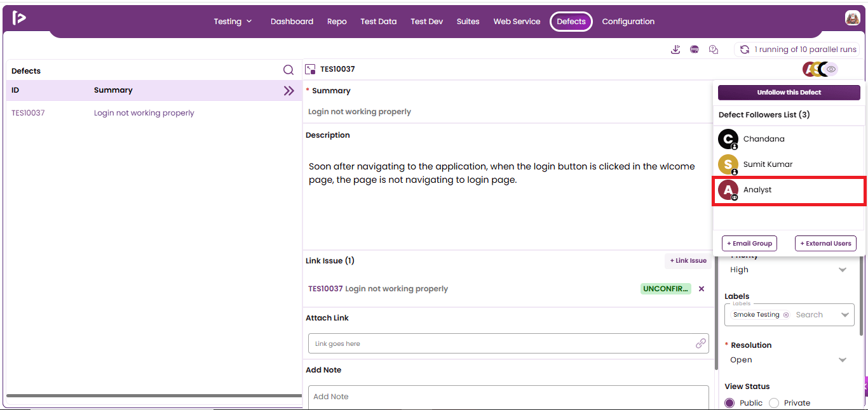
Task: Click the app logo in header
Action: pyautogui.click(x=19, y=18)
